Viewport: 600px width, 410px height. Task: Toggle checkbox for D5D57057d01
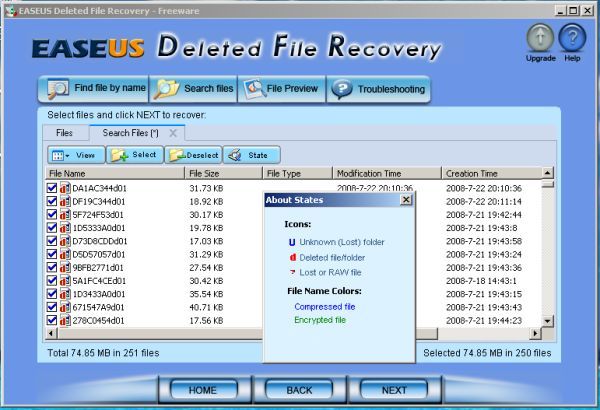52,254
